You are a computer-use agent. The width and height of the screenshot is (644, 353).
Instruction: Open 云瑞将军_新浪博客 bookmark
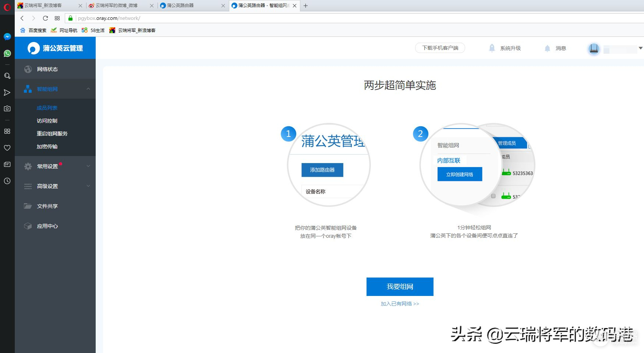132,30
